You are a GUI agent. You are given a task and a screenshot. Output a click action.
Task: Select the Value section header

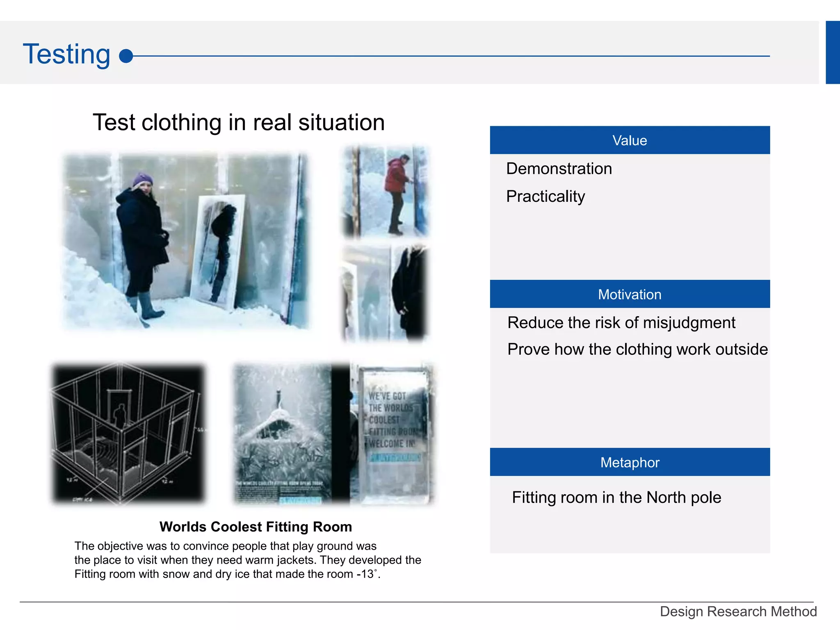point(630,140)
